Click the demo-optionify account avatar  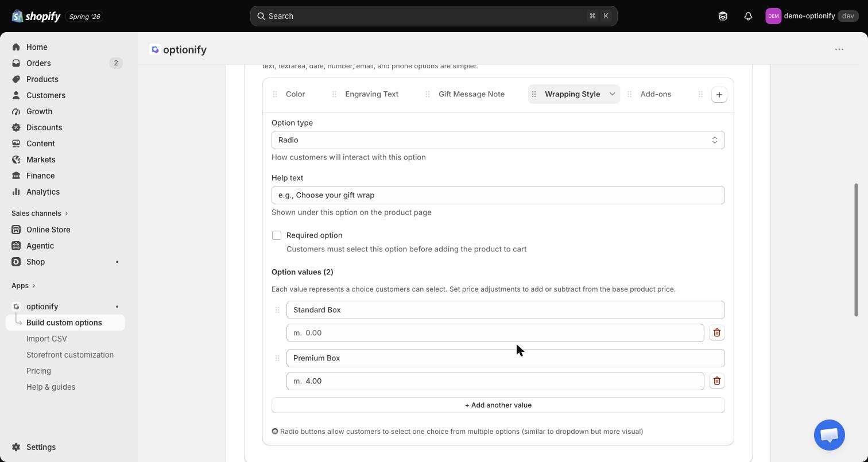[773, 16]
